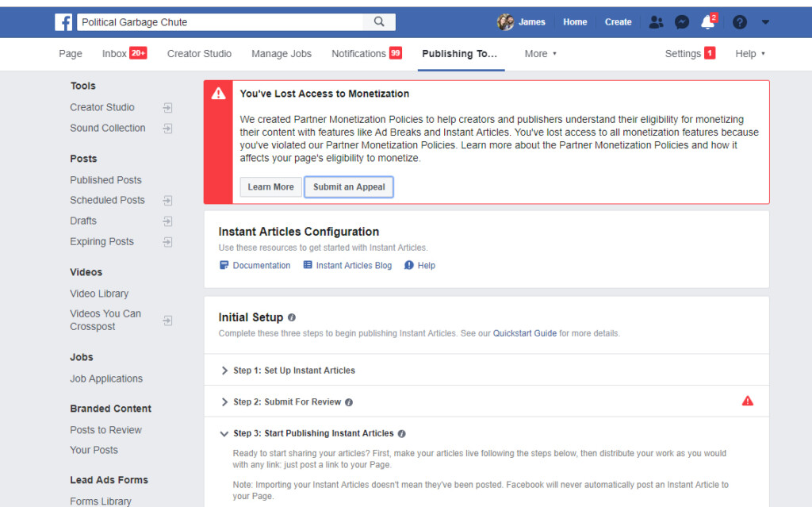Click Submit an Appeal button
The image size is (812, 507).
349,186
